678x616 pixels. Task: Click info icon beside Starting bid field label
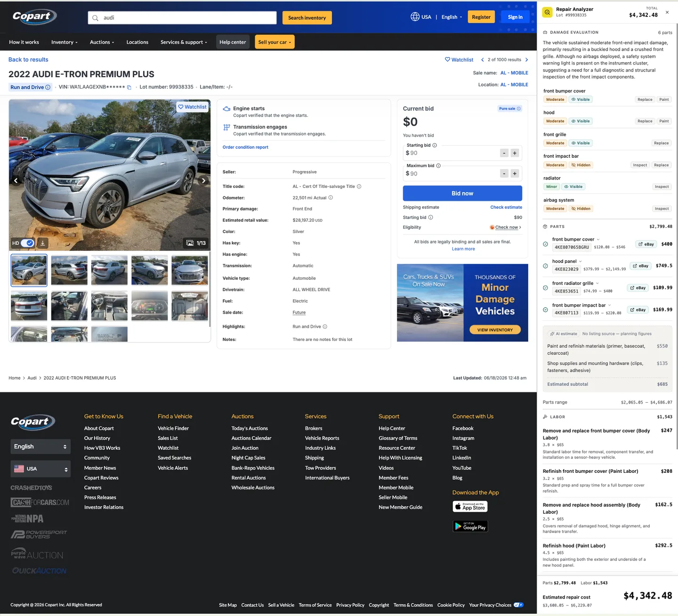pos(435,145)
